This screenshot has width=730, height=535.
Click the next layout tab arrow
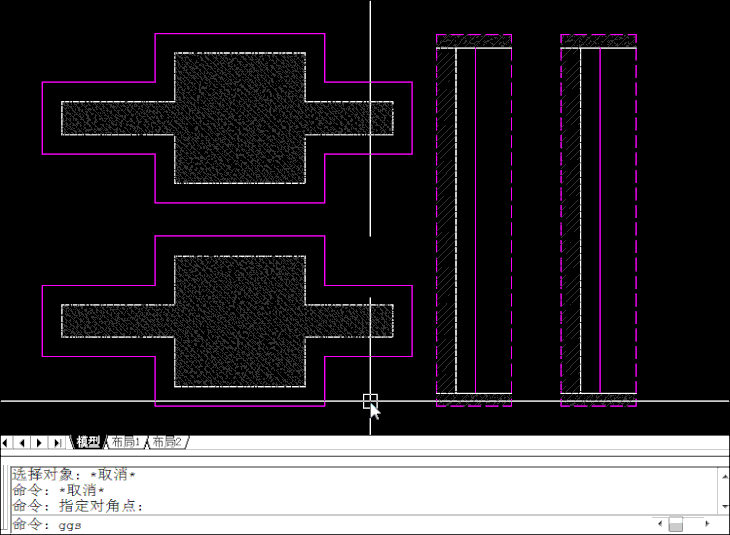click(39, 443)
